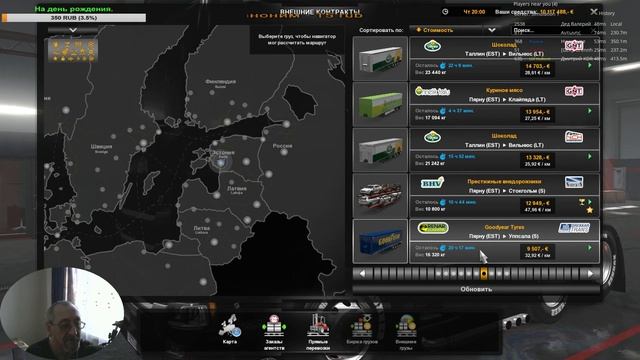Click the 14 703 € price
Image resolution: width=640 pixels, height=360 pixels.
tap(538, 66)
